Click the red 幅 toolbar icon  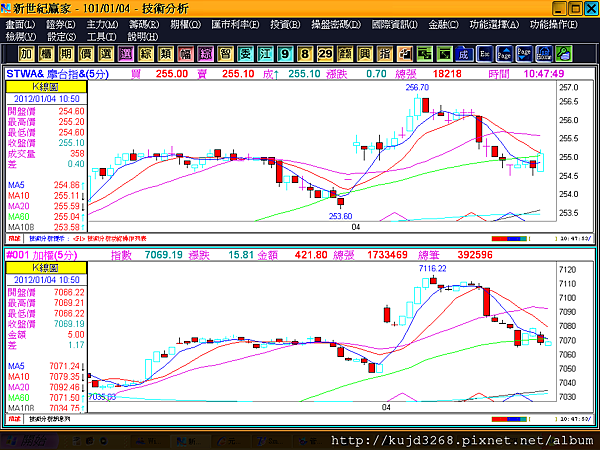[x=185, y=54]
